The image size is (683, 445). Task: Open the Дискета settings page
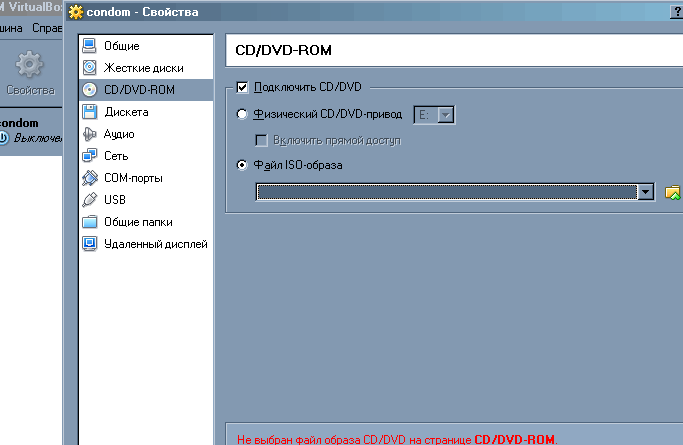146,112
